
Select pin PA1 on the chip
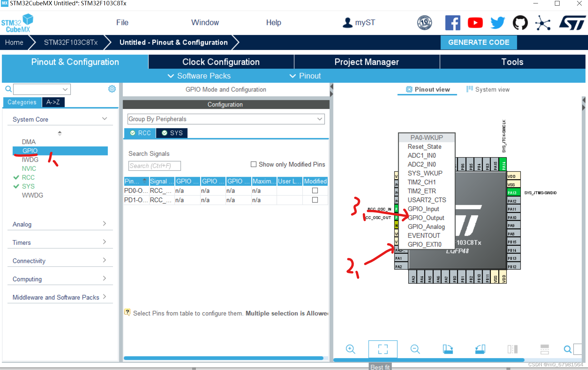pyautogui.click(x=401, y=258)
